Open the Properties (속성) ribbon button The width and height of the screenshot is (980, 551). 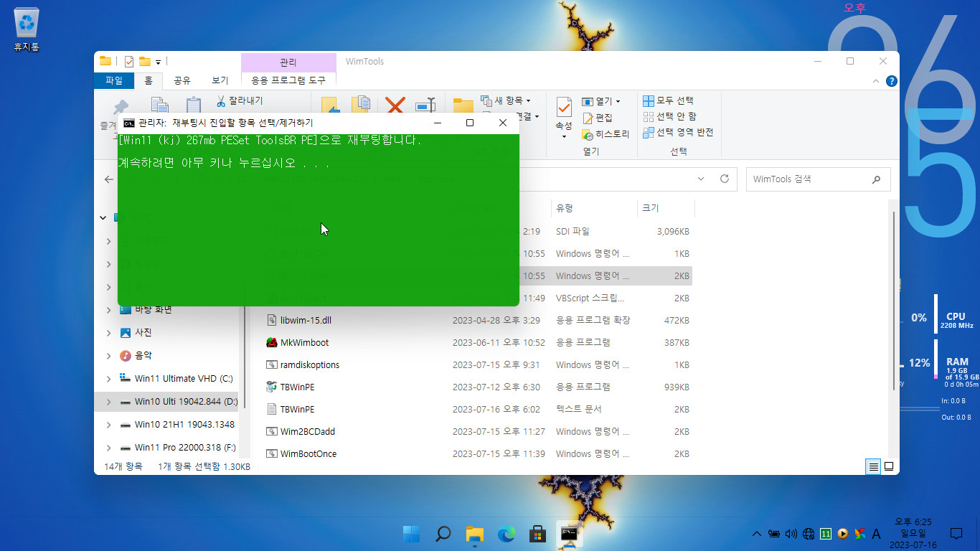point(564,118)
